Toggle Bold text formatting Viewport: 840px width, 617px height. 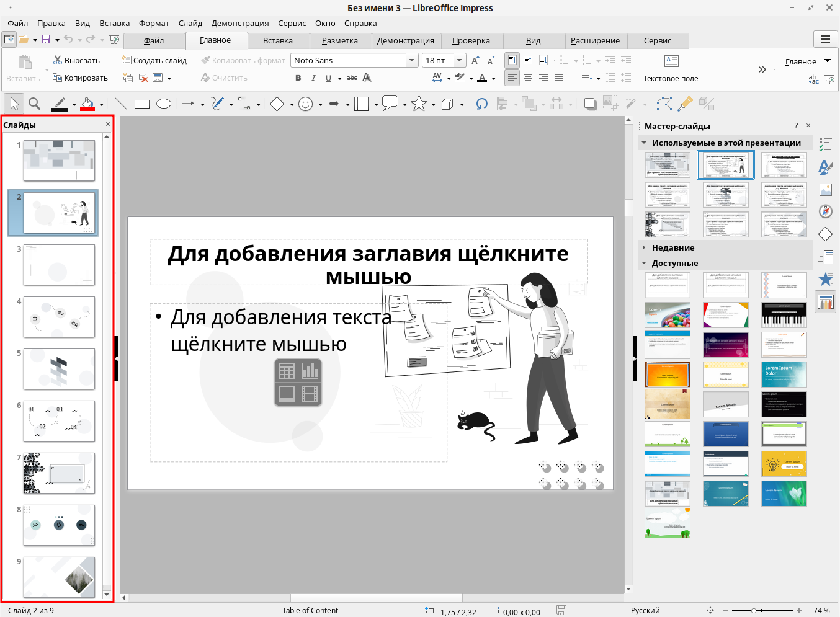click(x=298, y=78)
